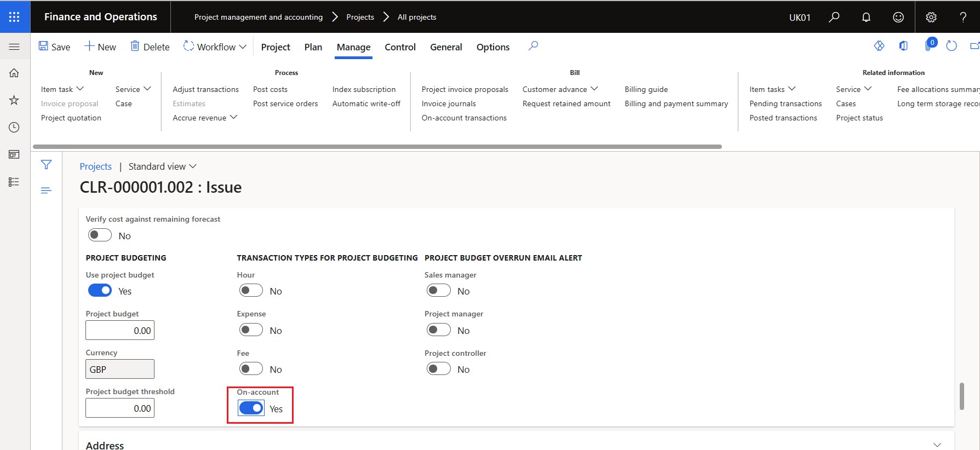Click Adjust transactions
This screenshot has width=980, height=450.
(x=205, y=89)
